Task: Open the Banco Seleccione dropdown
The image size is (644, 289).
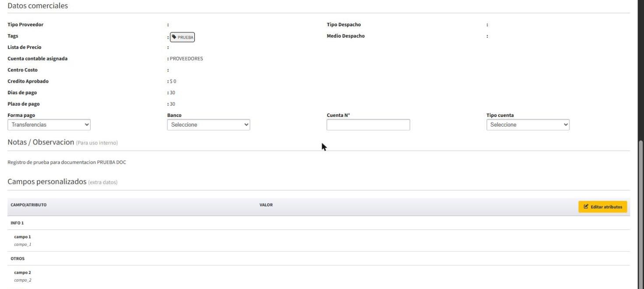Action: click(x=209, y=125)
